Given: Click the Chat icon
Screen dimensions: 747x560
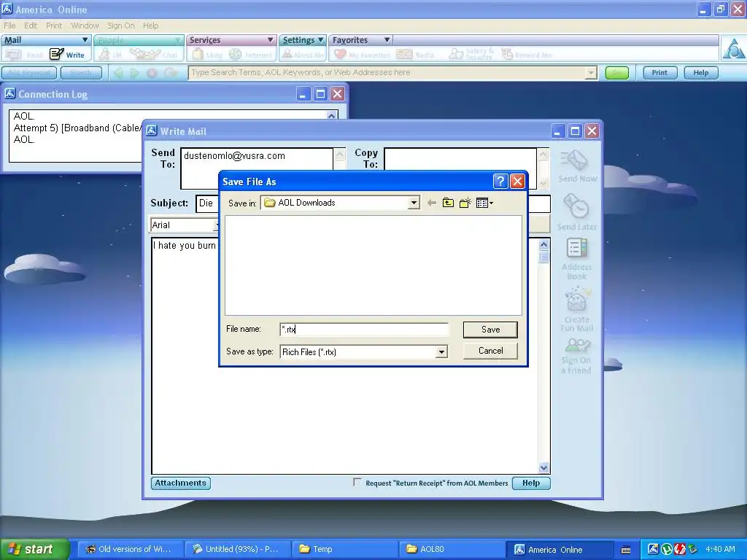Looking at the screenshot, I should (145, 54).
